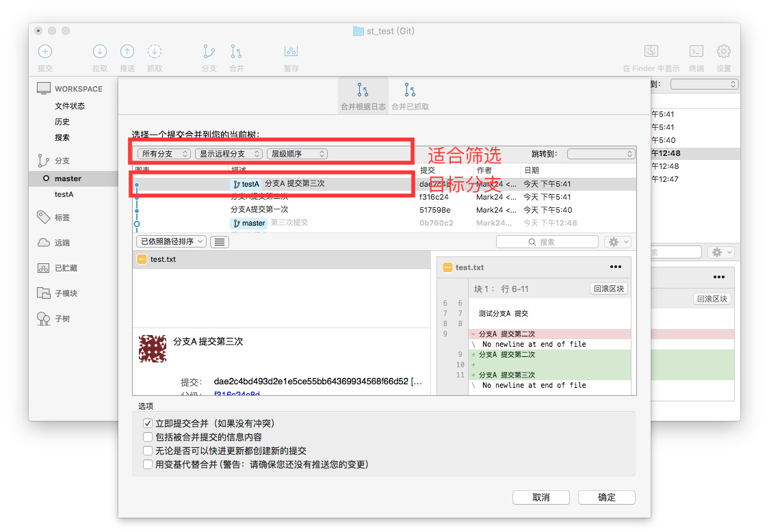This screenshot has width=769, height=532.
Task: Switch to 合并已抓取 tab
Action: coord(410,96)
